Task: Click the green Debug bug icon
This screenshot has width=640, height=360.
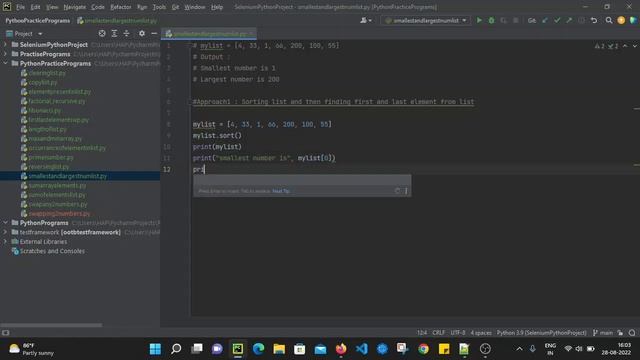Action: 491,20
